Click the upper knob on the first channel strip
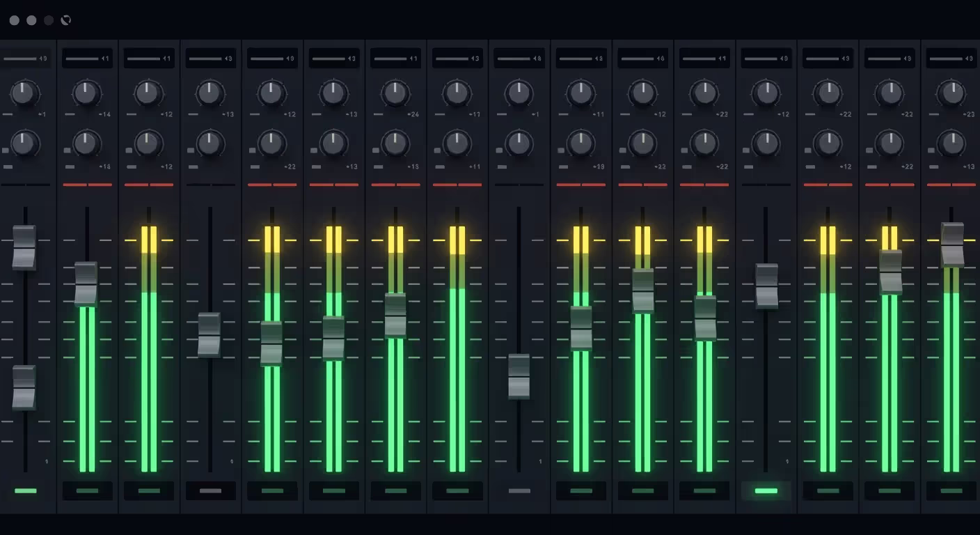 [25, 93]
